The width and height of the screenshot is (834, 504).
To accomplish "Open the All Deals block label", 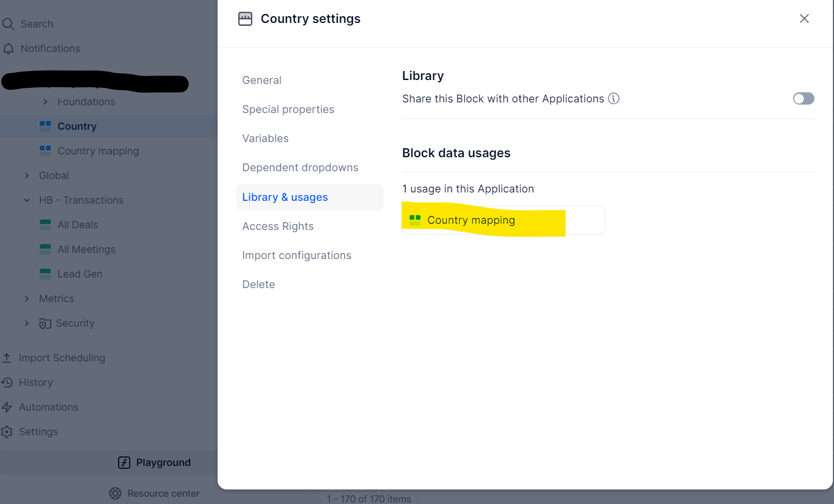I will coord(78,225).
